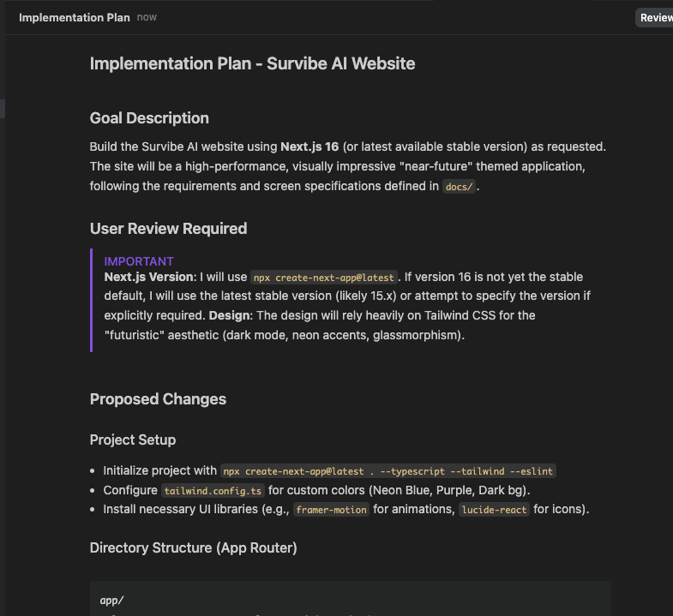Click the tailwind.config.ts code snippet
This screenshot has height=616, width=673.
(211, 491)
